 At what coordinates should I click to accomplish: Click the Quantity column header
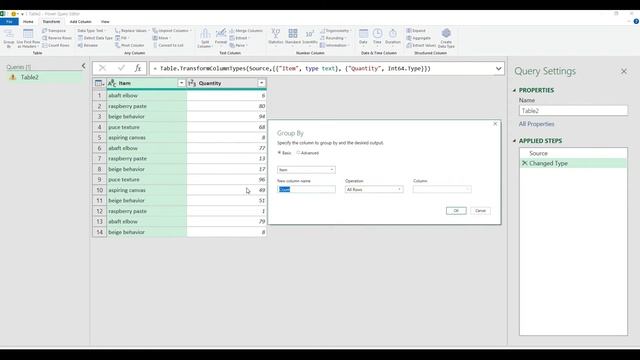tap(227, 83)
